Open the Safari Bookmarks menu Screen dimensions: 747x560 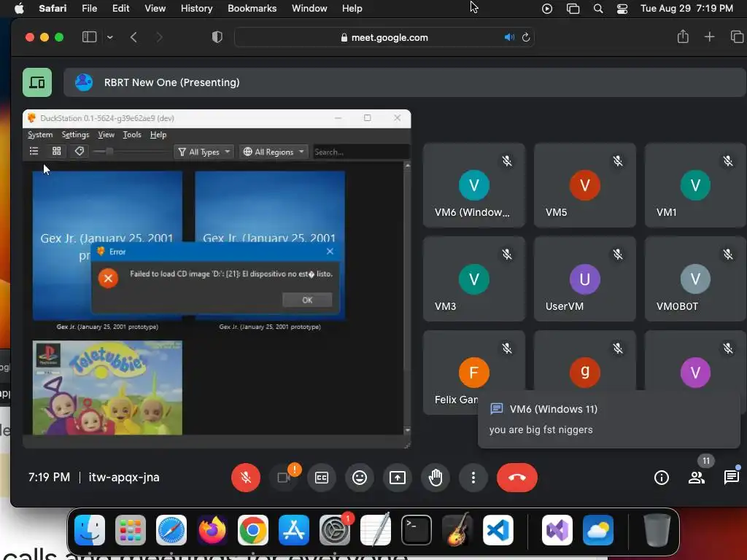point(252,8)
